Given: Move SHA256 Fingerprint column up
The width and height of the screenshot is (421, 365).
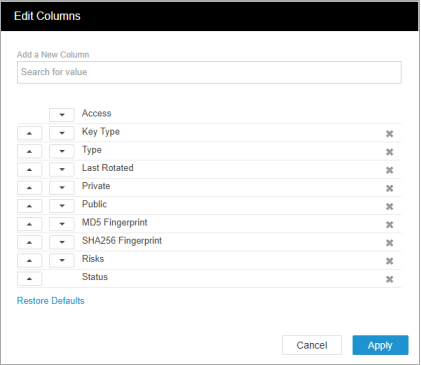Looking at the screenshot, I should pyautogui.click(x=29, y=242).
